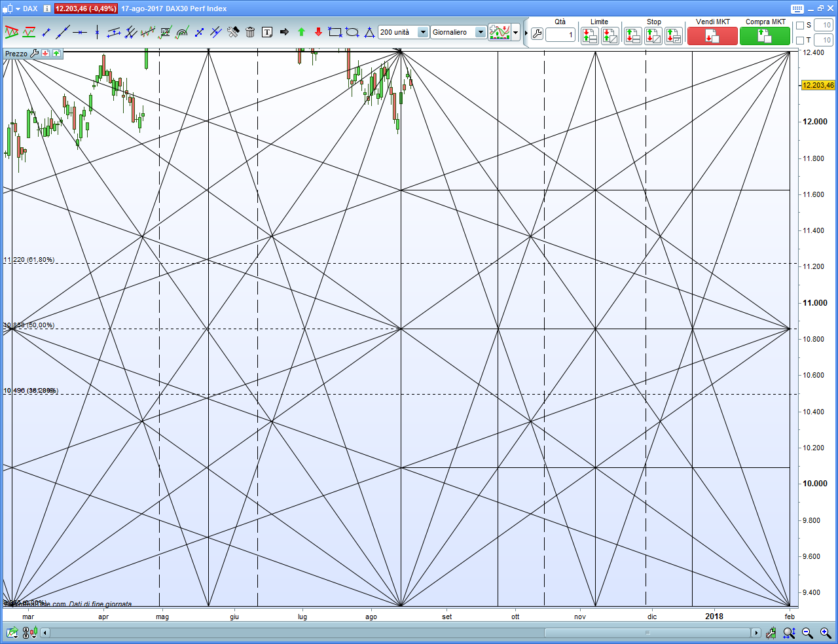Click the first Stop order icon
This screenshot has height=644, width=838.
(x=632, y=36)
